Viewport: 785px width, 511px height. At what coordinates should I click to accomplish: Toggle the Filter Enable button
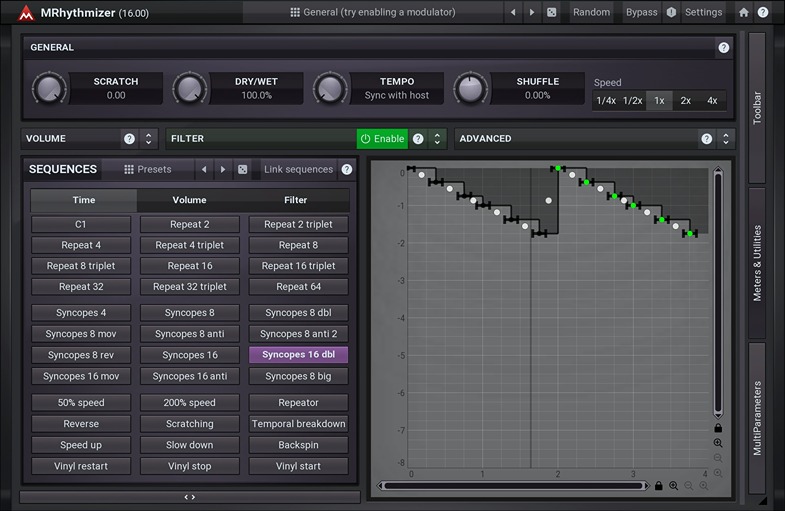pyautogui.click(x=382, y=139)
